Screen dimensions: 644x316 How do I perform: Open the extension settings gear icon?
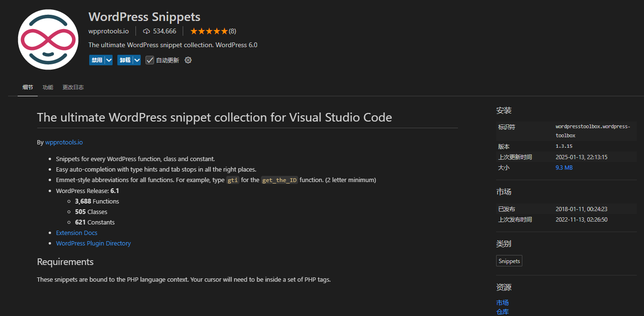[x=188, y=60]
